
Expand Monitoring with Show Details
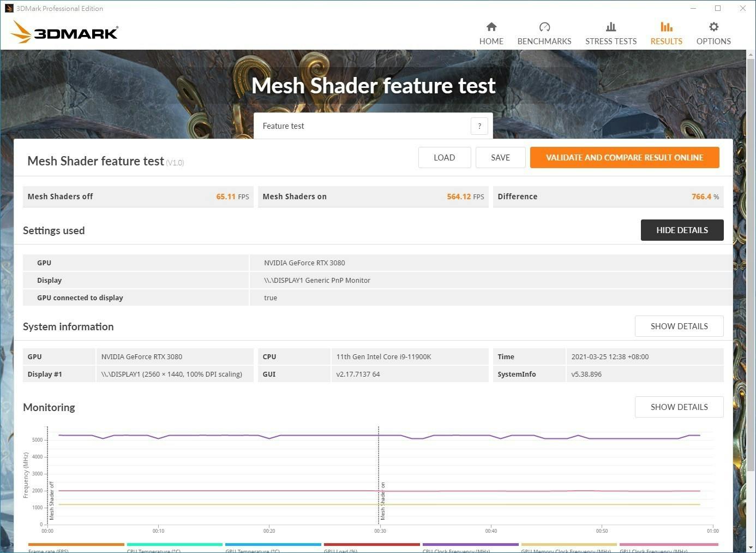click(679, 407)
